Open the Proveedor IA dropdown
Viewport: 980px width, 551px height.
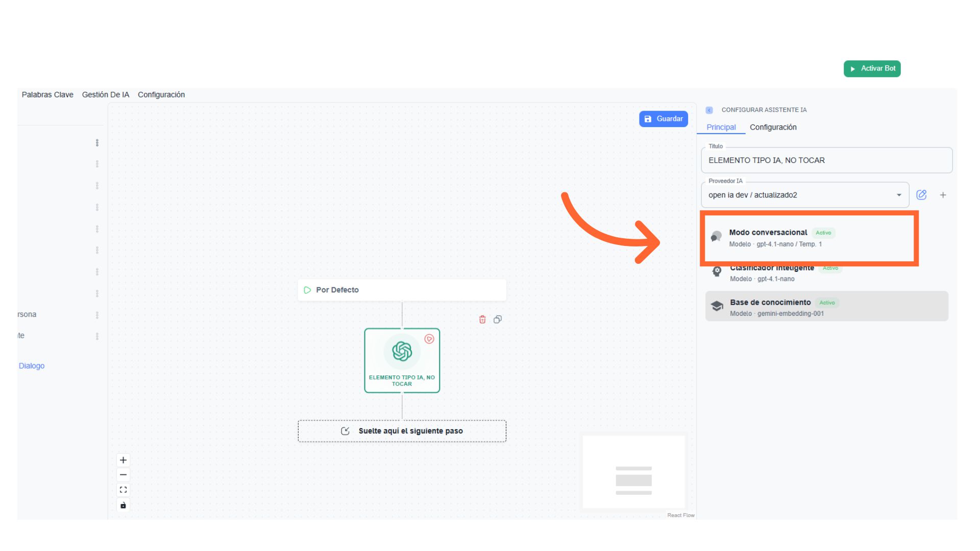pyautogui.click(x=805, y=195)
